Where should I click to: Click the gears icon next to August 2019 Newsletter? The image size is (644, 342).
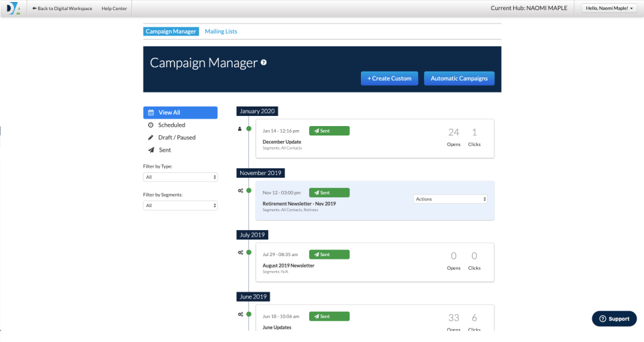[240, 253]
